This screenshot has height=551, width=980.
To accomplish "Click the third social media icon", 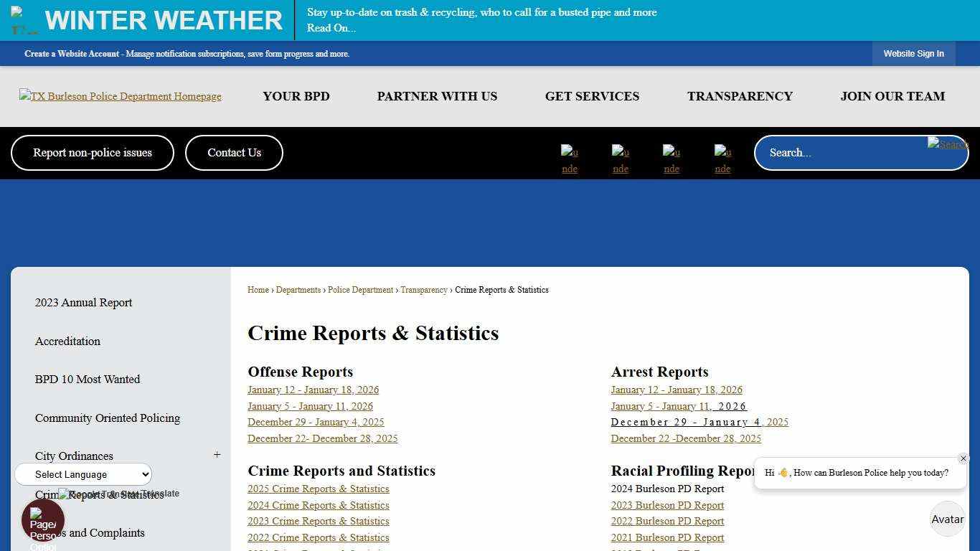I will pyautogui.click(x=671, y=158).
